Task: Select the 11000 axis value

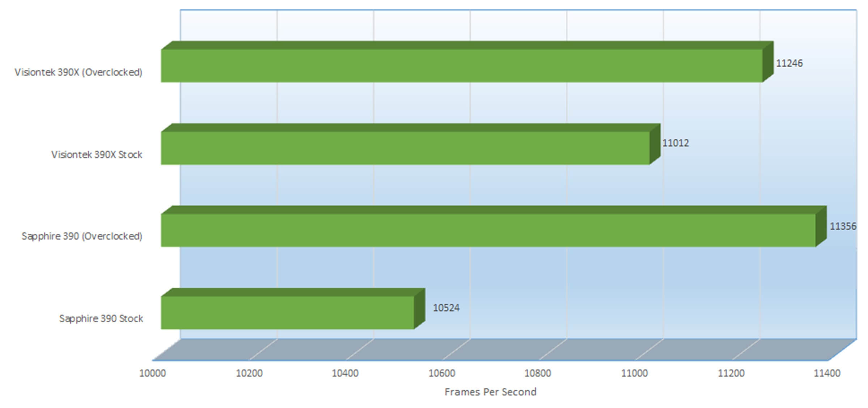Action: pos(634,373)
